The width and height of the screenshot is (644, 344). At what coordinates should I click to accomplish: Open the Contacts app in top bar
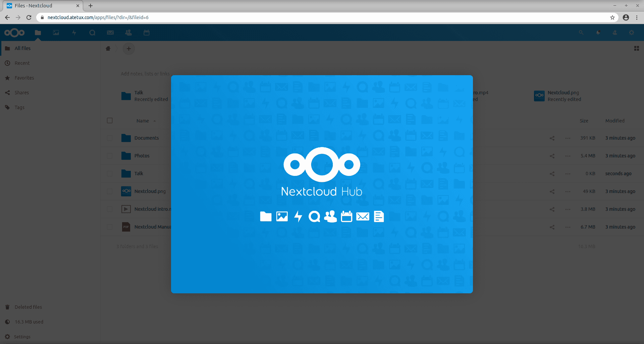[x=128, y=33]
